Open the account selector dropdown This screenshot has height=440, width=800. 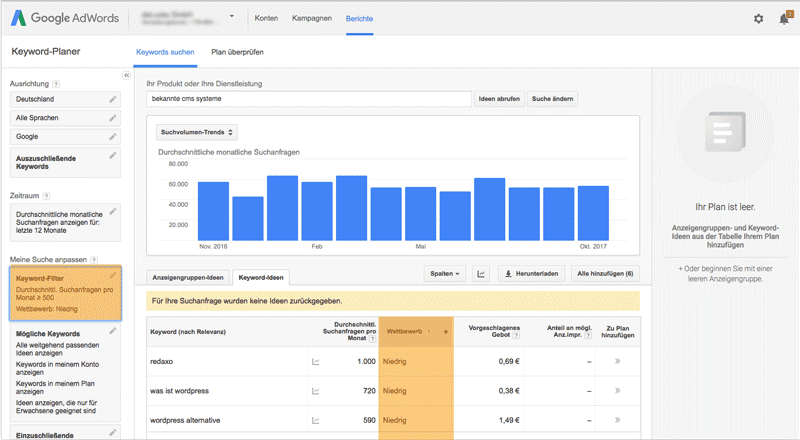(232, 18)
